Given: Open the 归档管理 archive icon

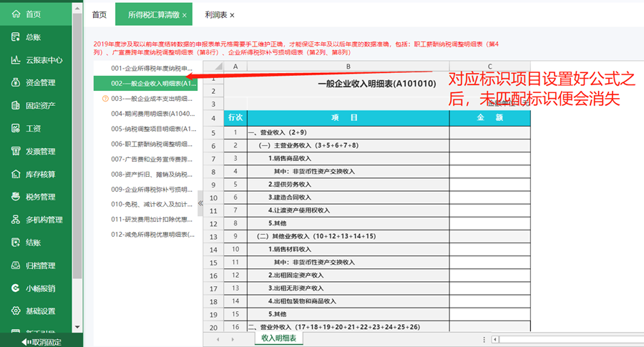Looking at the screenshot, I should coord(16,265).
